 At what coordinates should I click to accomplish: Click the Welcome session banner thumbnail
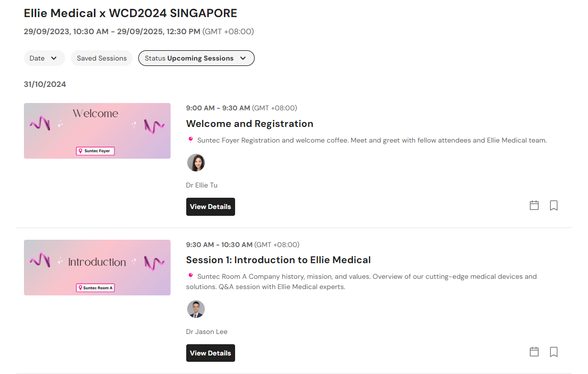click(x=97, y=131)
